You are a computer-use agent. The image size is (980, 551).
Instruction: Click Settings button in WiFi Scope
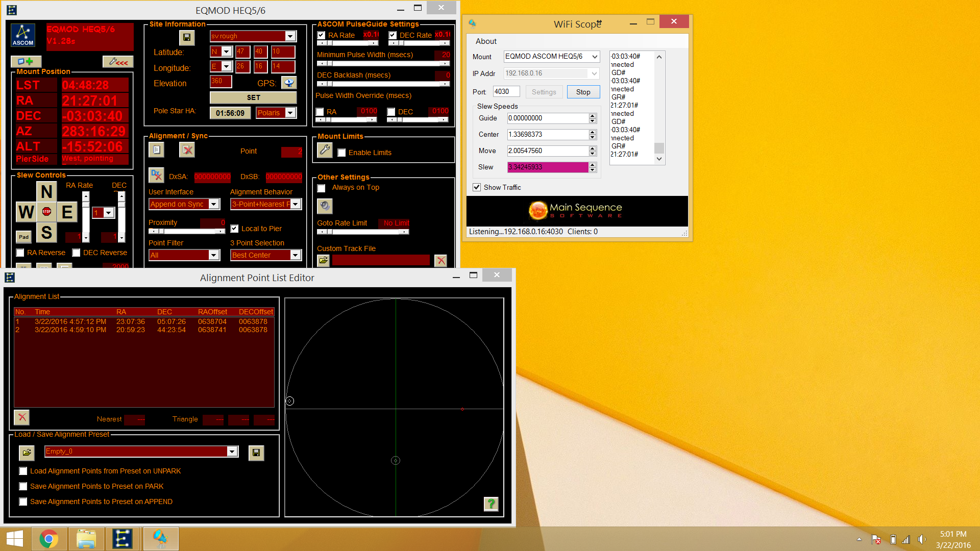tap(544, 92)
